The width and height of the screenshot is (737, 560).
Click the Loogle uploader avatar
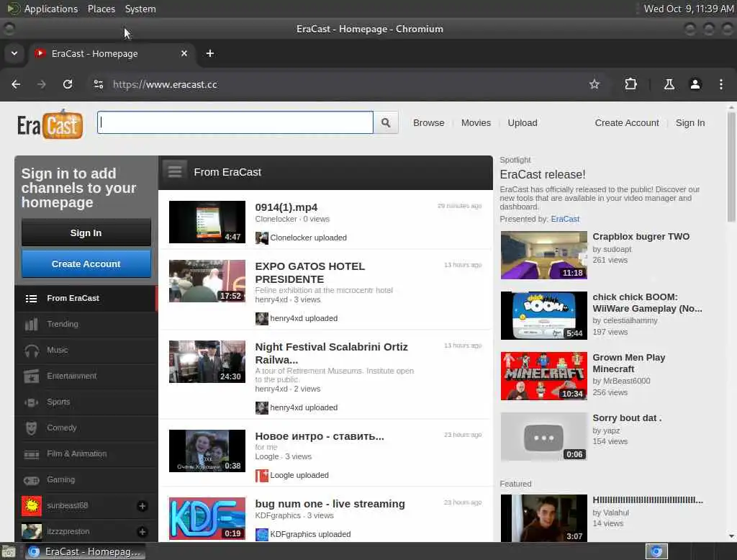point(261,475)
